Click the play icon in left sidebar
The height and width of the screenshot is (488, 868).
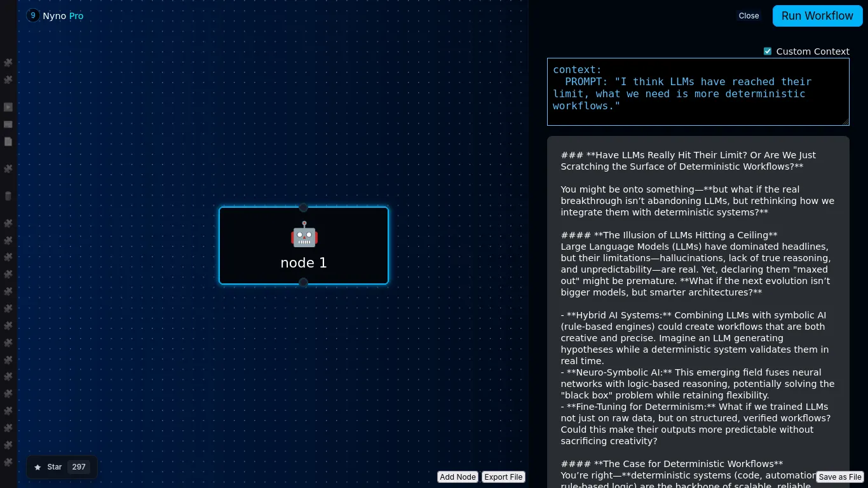8,107
